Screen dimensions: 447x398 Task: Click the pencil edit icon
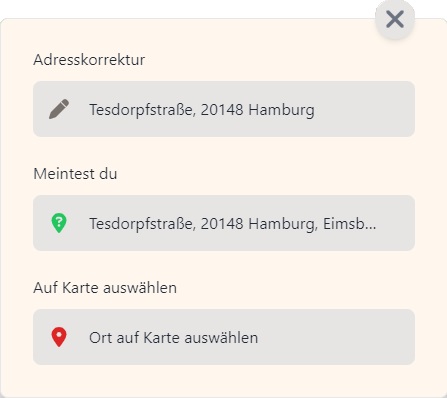(59, 109)
